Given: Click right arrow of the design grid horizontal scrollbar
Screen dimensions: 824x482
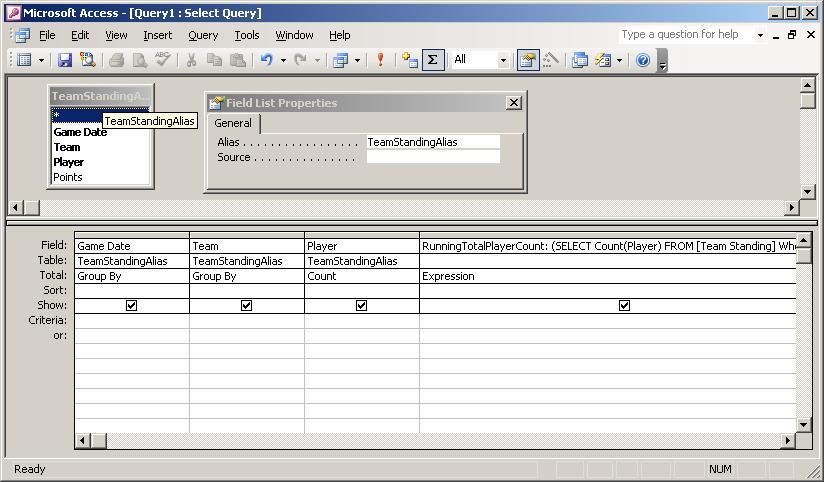Looking at the screenshot, I should tap(787, 440).
